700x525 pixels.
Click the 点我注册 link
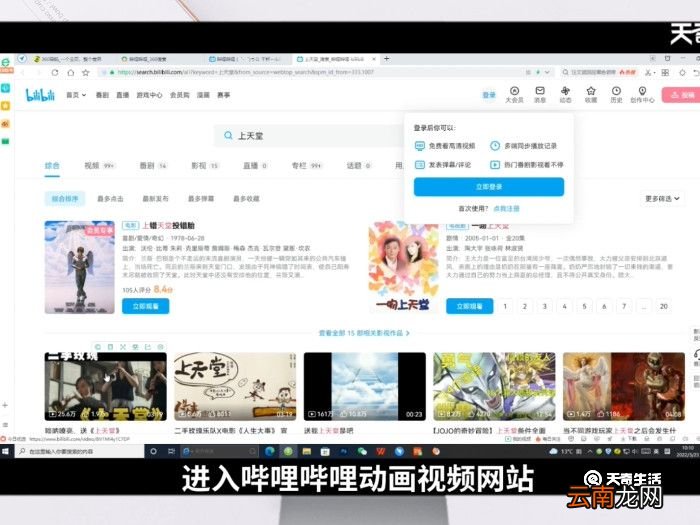[507, 208]
